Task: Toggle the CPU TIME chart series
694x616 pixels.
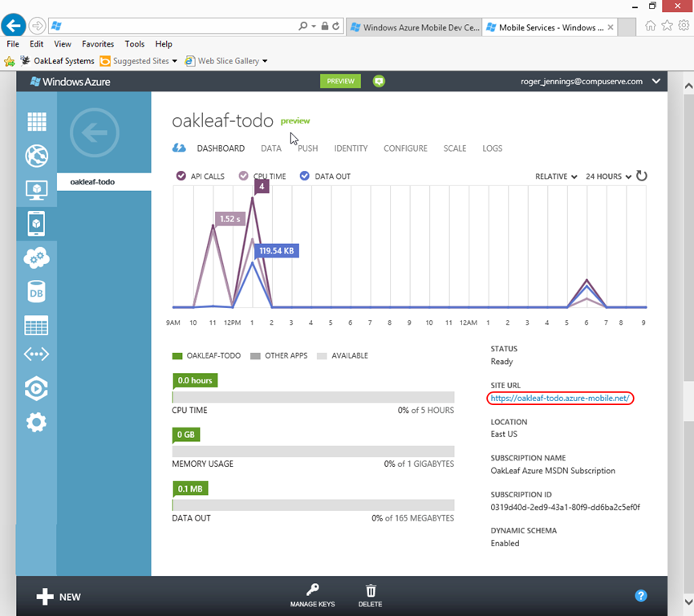Action: [243, 176]
